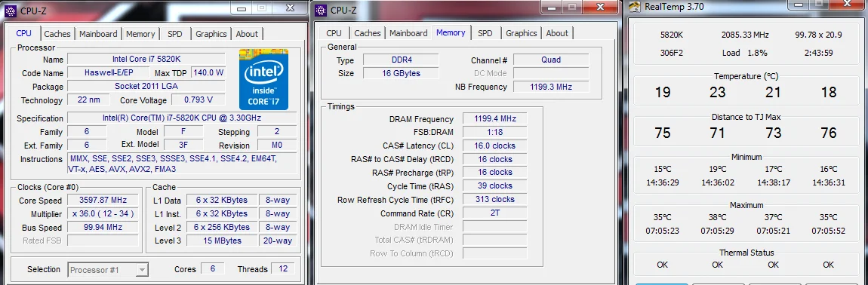The width and height of the screenshot is (868, 285).
Task: Click the CAS# Latency value box
Action: 495,146
